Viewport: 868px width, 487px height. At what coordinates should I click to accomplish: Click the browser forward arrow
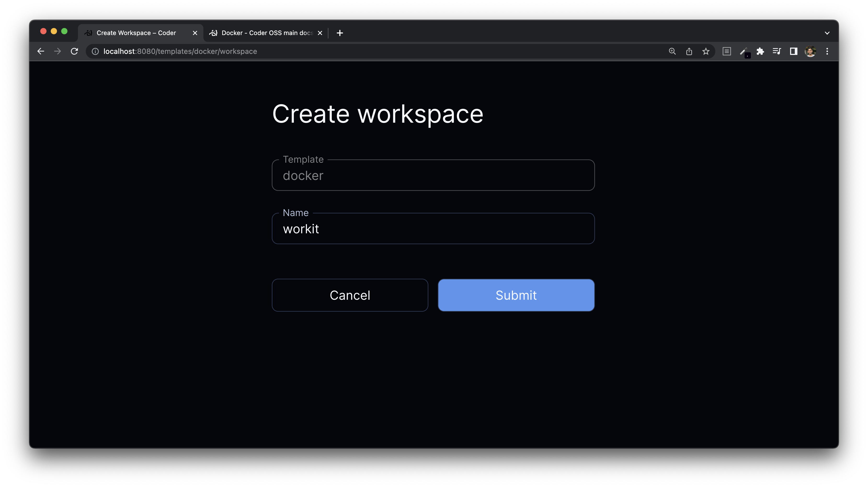(x=58, y=51)
